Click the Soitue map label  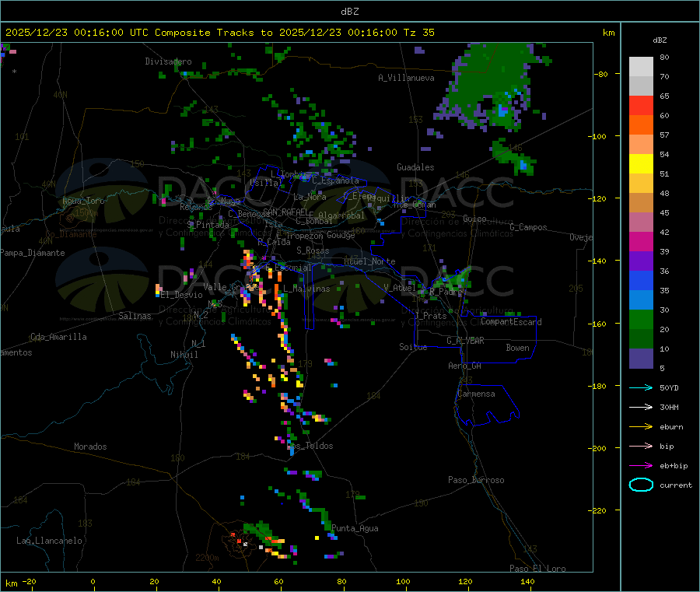[x=413, y=347]
